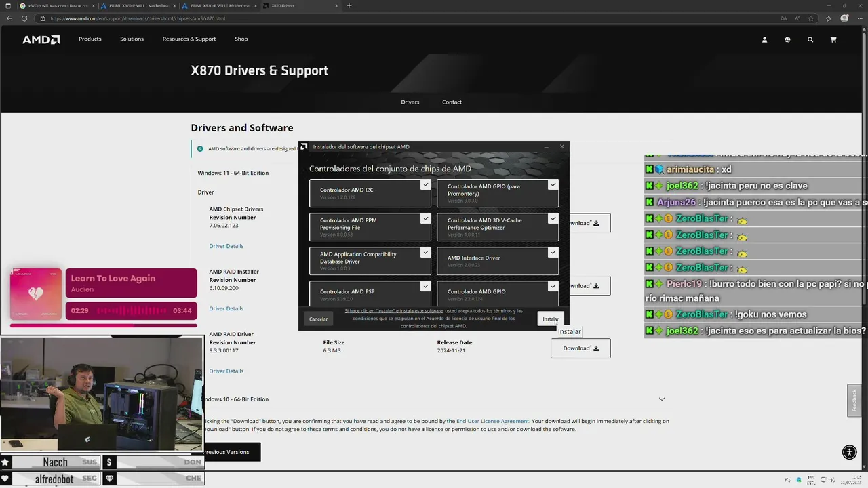Open the AMD site search magnifier
Image resolution: width=868 pixels, height=488 pixels.
[810, 39]
